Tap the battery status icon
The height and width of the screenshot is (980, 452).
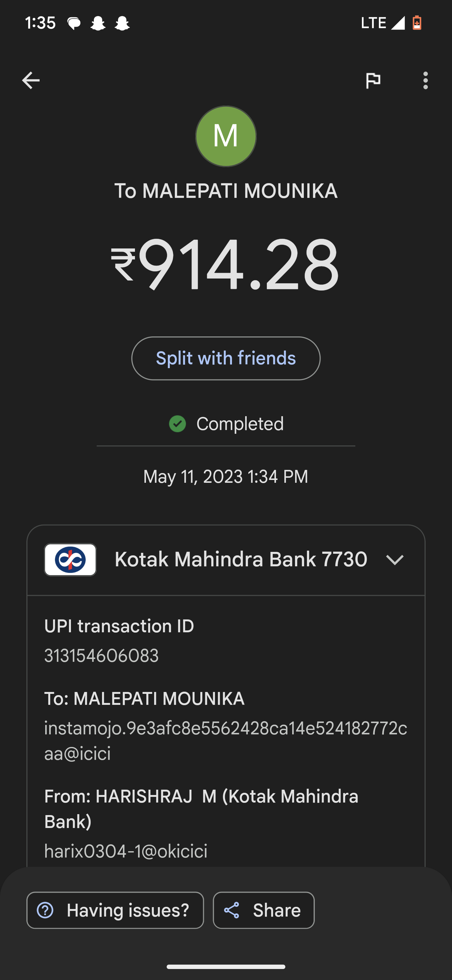coord(417,23)
